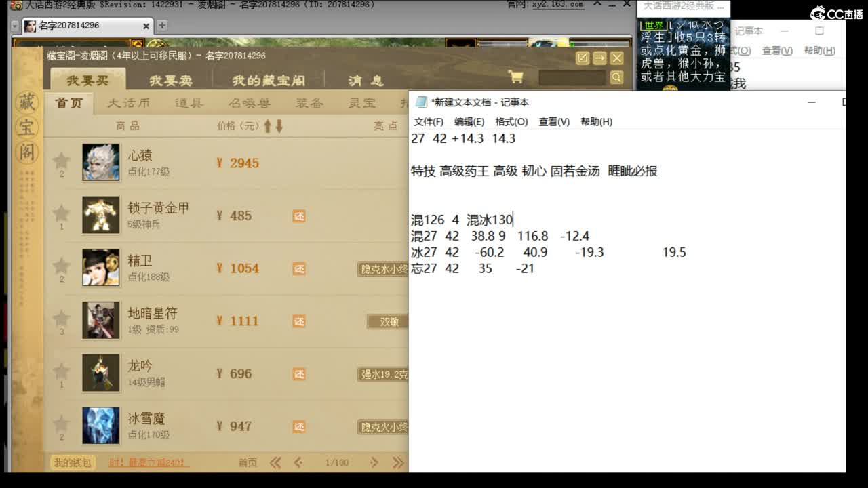Select the 道具 category tab
The height and width of the screenshot is (488, 868).
click(x=189, y=103)
